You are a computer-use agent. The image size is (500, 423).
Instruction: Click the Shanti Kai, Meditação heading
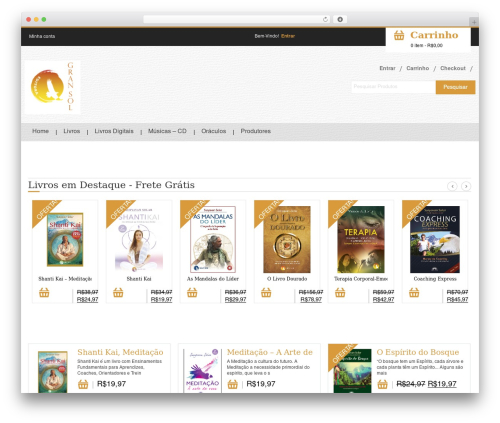point(120,352)
